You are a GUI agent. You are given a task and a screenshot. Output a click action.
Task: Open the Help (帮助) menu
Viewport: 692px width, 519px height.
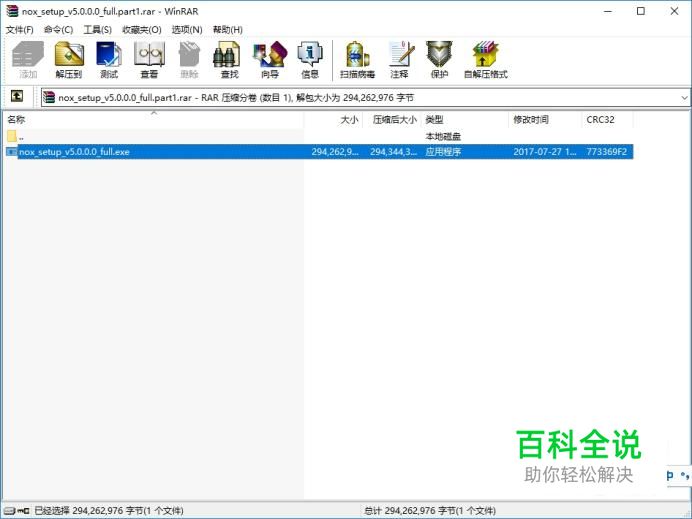(228, 30)
